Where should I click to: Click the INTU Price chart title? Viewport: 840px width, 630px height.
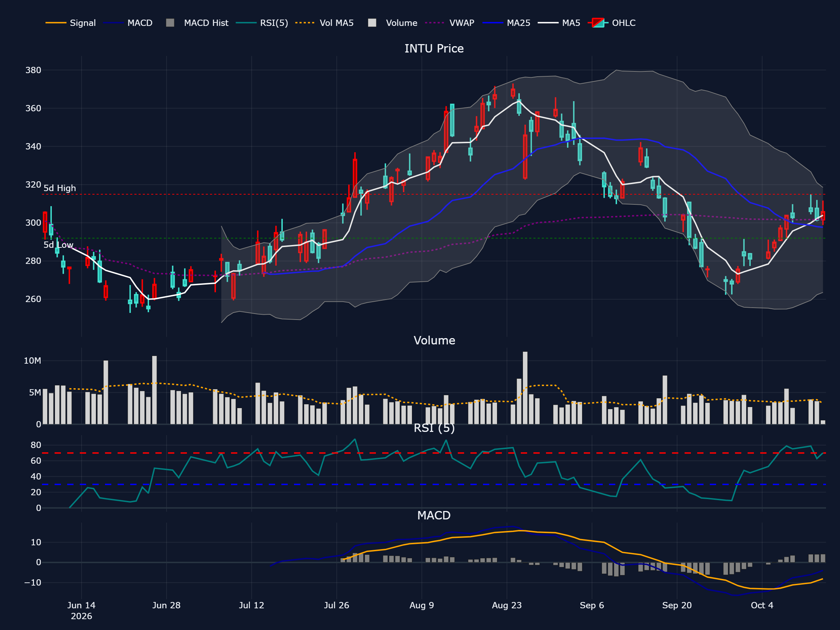click(x=434, y=49)
